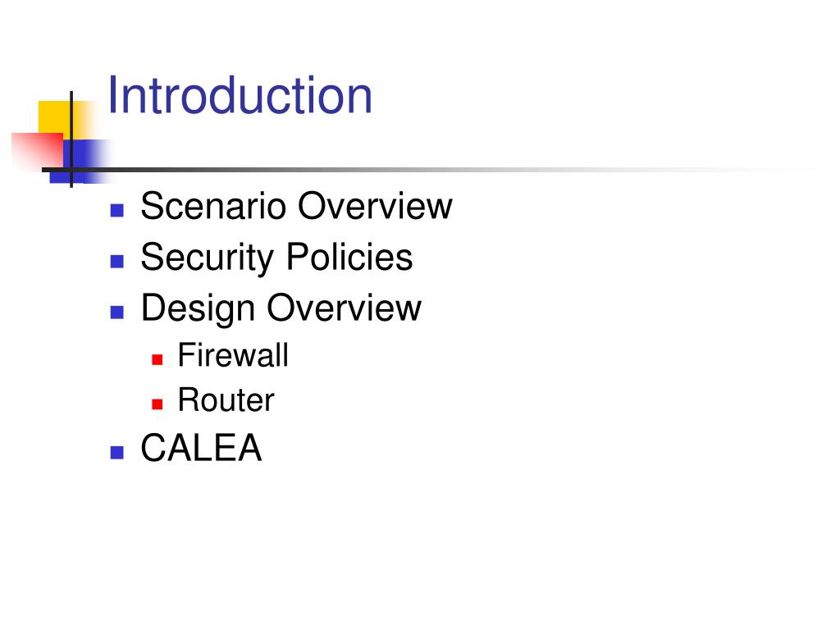Viewport: 840px width, 630px height.
Task: Click the red bullet beside Router
Action: (x=157, y=404)
